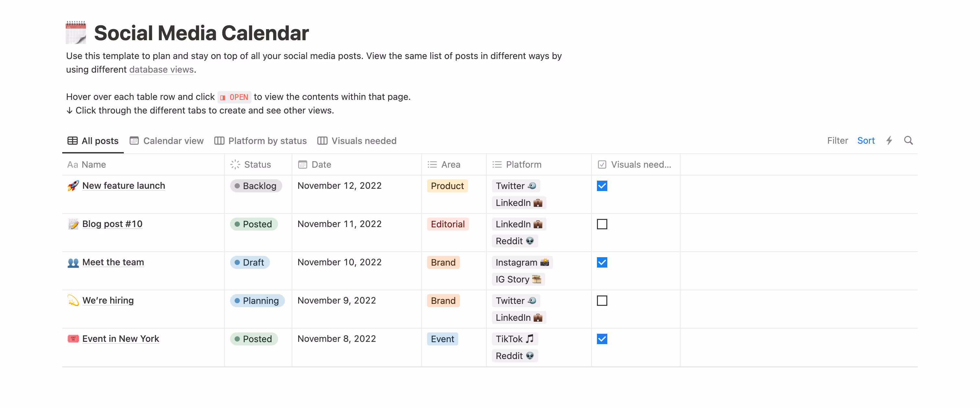
Task: Switch to the Platform by status view
Action: click(x=267, y=140)
